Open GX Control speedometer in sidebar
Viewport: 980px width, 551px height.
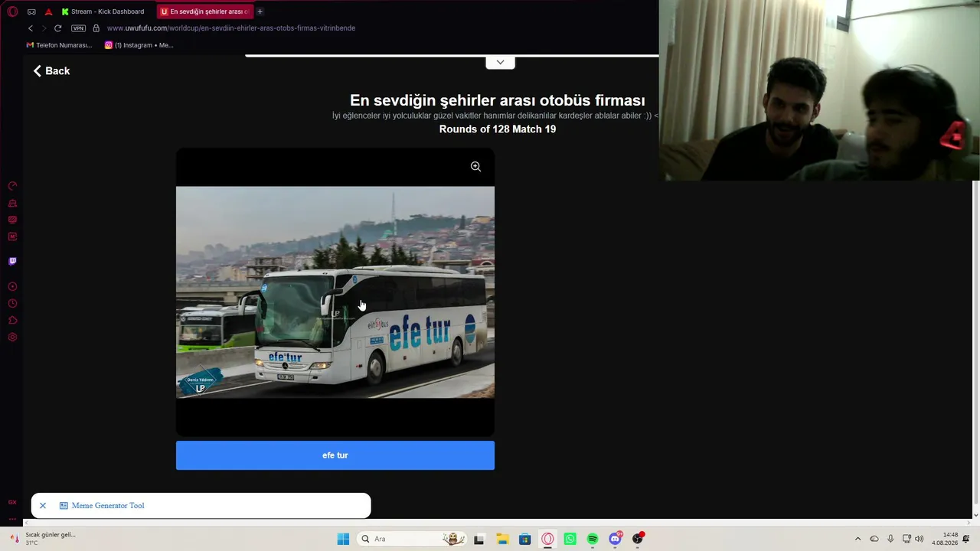(x=12, y=186)
